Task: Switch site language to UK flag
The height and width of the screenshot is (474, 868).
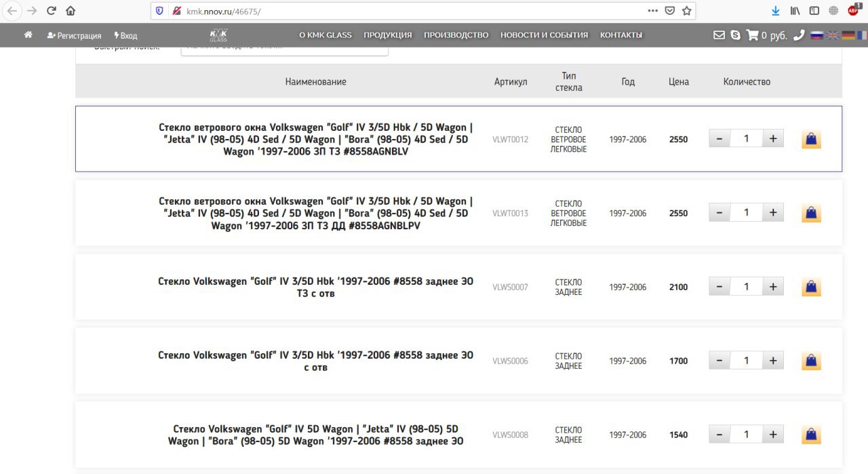Action: (832, 35)
